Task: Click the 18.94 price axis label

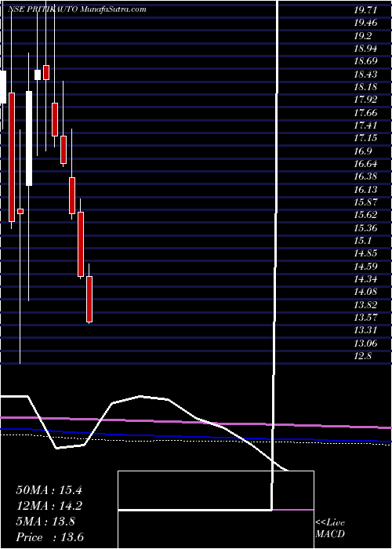Action: point(365,49)
